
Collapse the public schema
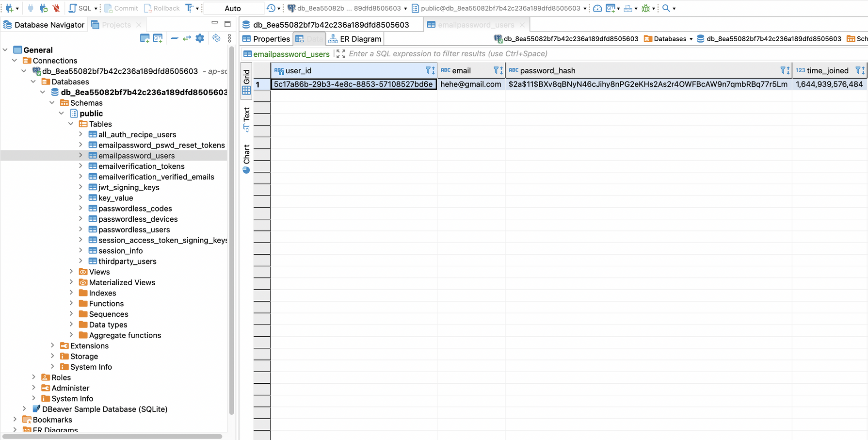click(x=62, y=113)
